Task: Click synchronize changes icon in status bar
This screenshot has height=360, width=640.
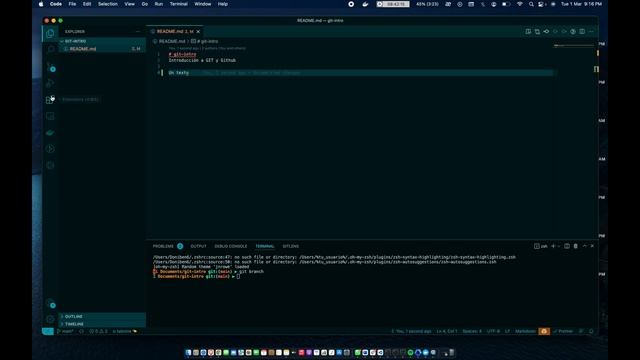Action: 81,331
